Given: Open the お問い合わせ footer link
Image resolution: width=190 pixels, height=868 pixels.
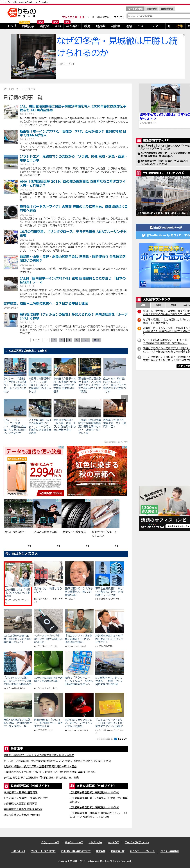Looking at the screenshot, I should click(x=18, y=851).
